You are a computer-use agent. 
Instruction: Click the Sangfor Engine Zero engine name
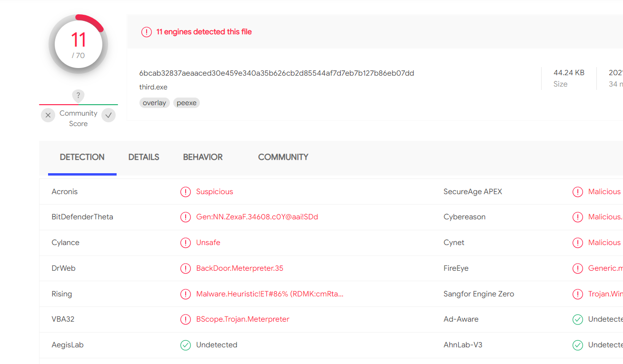pyautogui.click(x=479, y=294)
